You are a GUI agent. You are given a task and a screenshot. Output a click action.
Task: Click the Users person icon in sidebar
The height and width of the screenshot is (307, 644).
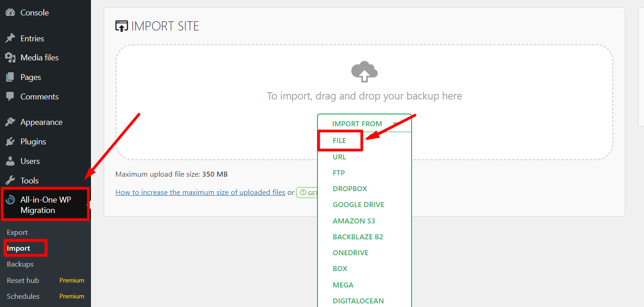10,161
